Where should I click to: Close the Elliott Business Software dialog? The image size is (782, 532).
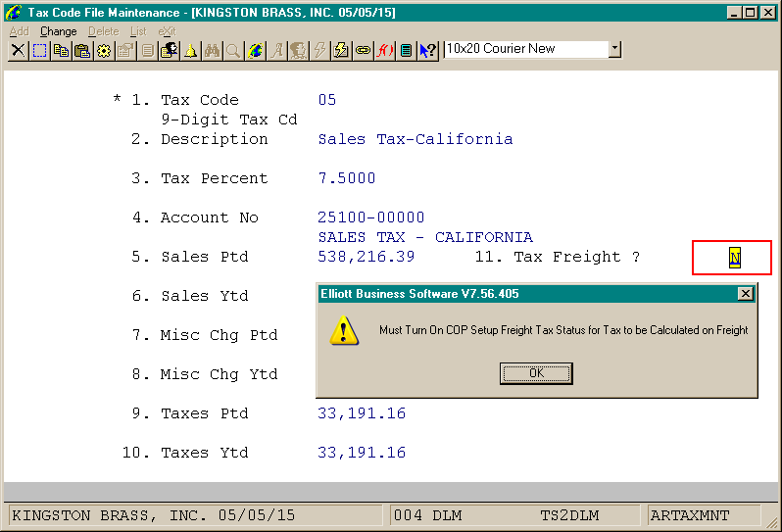(745, 294)
